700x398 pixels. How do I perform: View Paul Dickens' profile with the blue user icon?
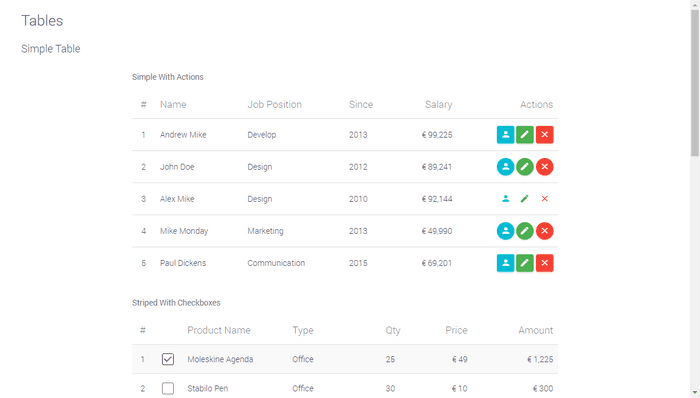click(x=505, y=263)
